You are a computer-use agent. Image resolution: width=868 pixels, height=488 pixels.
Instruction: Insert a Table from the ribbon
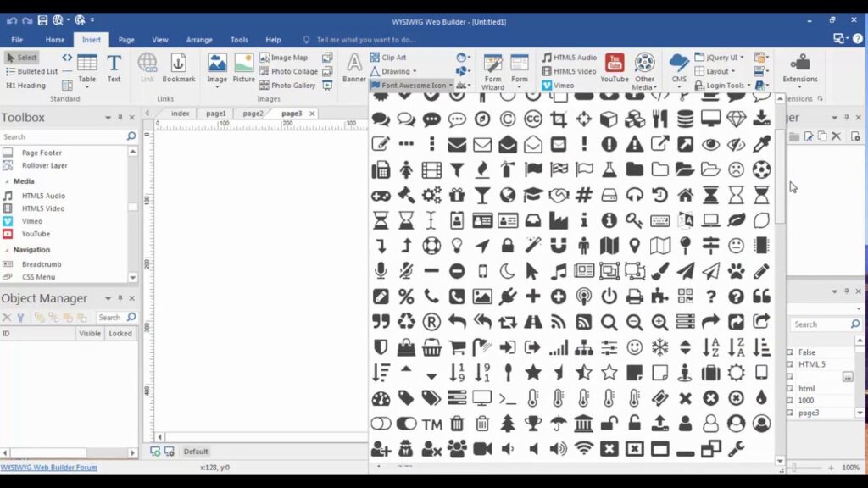[x=87, y=69]
